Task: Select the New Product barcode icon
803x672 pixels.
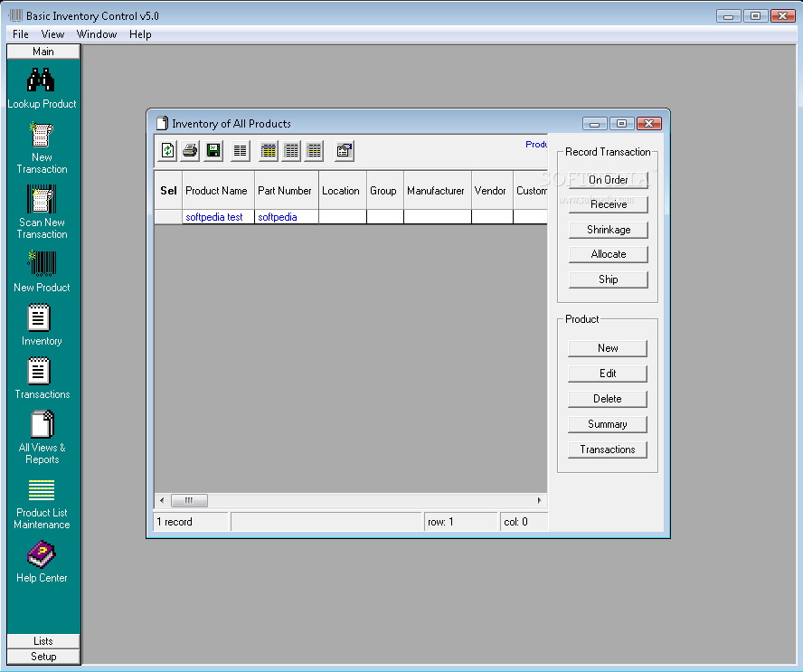Action: click(42, 264)
